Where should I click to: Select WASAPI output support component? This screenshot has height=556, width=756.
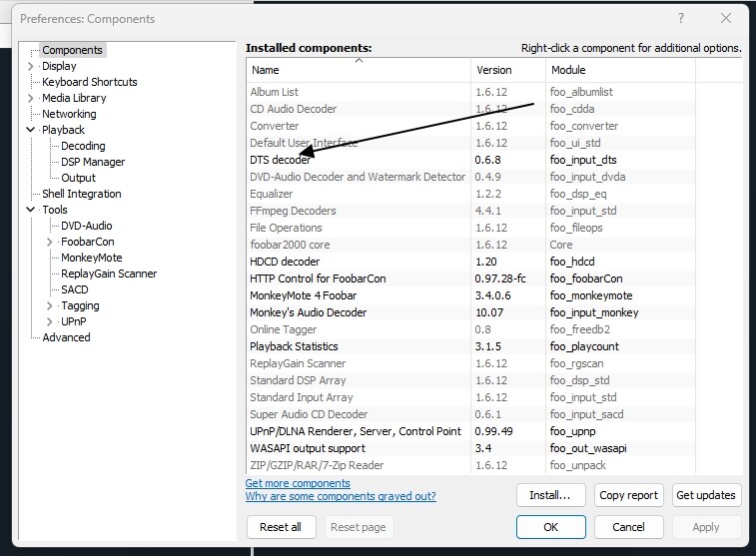click(x=309, y=448)
